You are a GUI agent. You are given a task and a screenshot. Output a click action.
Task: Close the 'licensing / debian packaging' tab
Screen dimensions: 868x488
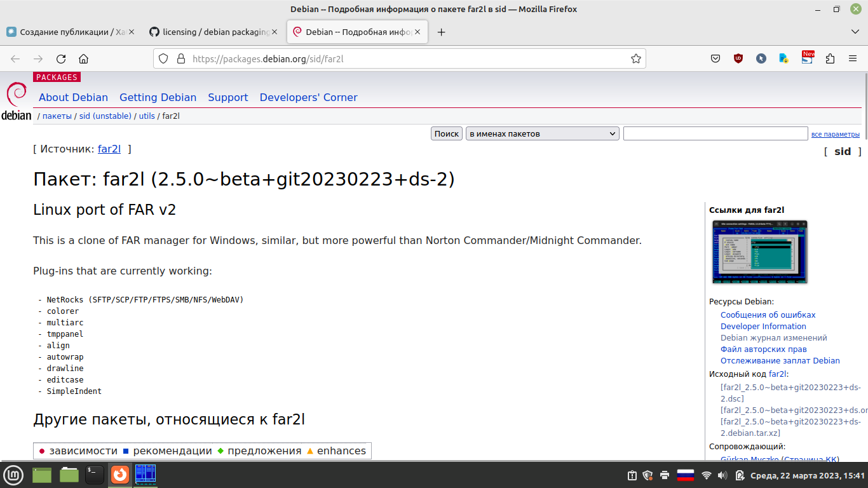(275, 32)
